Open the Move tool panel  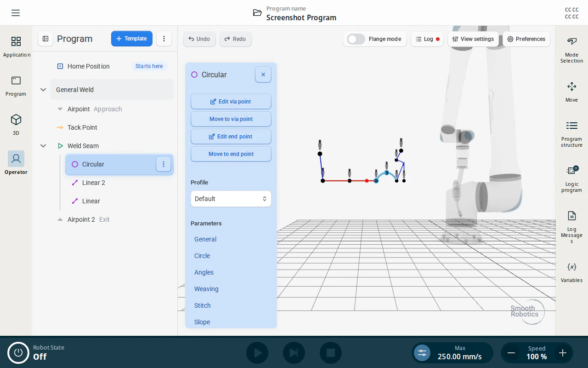pos(571,92)
